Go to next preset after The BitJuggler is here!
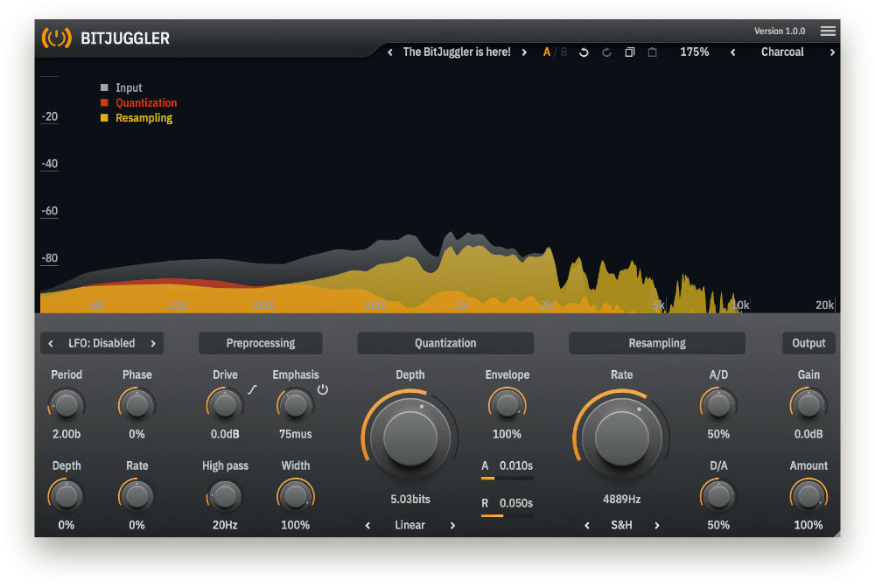The image size is (875, 588). click(x=524, y=52)
